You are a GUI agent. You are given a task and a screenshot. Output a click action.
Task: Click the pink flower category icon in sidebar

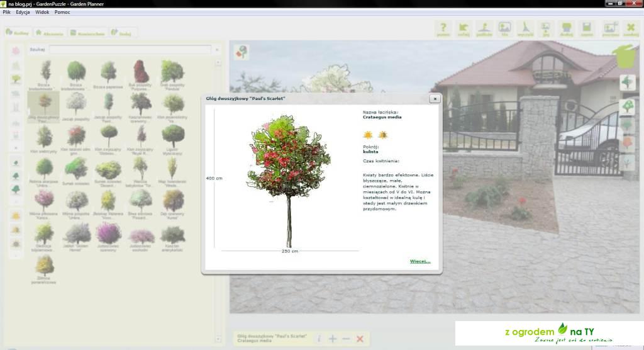point(16,50)
